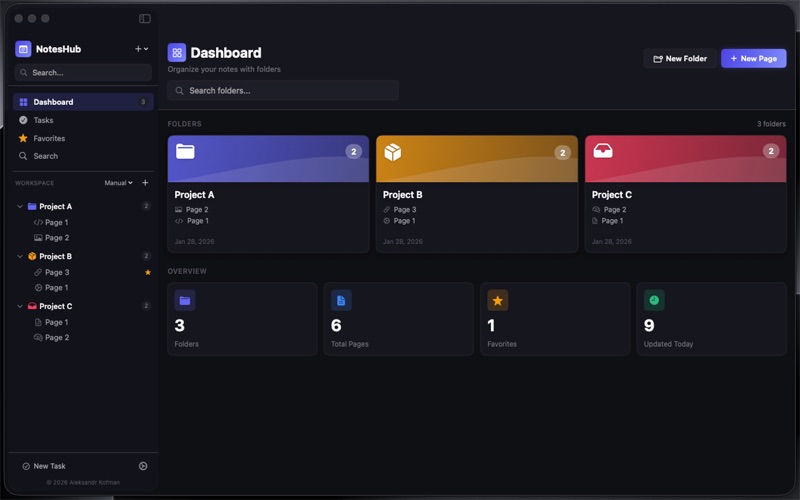Click the box icon on Project B card
The image size is (800, 500).
(x=393, y=152)
